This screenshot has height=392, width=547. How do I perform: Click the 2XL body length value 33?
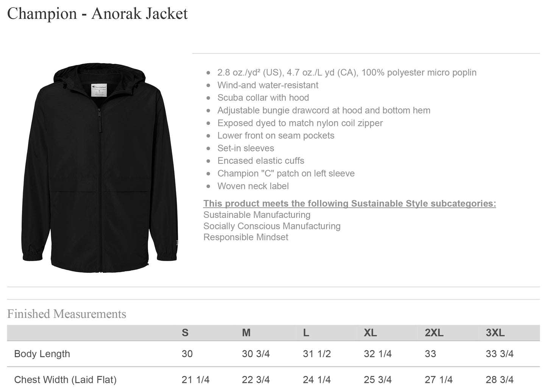point(430,354)
